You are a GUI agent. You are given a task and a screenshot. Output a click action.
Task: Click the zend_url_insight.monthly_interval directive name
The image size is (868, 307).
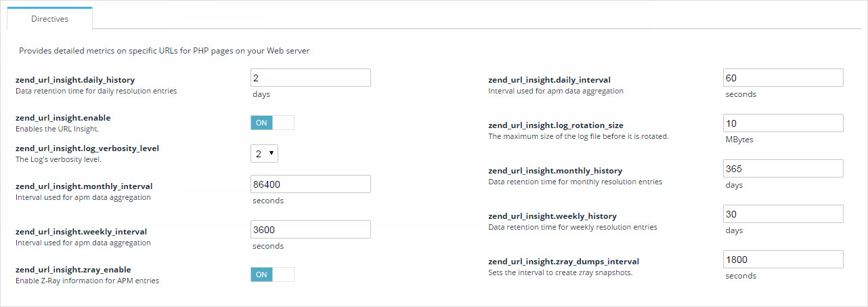(83, 186)
